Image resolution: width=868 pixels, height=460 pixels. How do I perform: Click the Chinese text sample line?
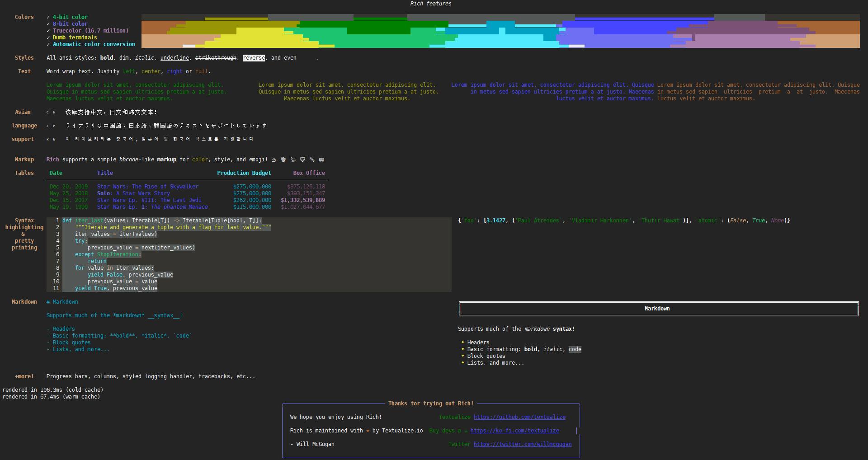coord(111,112)
